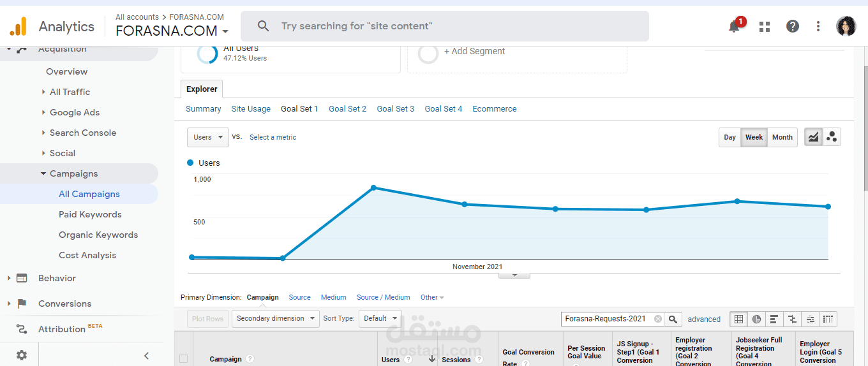
Task: Choose Medium as primary dimension
Action: [333, 297]
